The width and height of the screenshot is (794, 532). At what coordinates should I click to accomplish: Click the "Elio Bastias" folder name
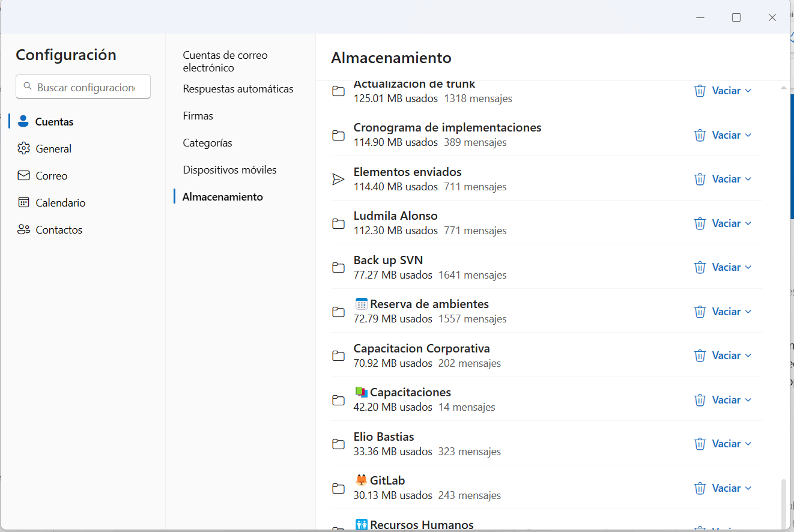pos(384,437)
